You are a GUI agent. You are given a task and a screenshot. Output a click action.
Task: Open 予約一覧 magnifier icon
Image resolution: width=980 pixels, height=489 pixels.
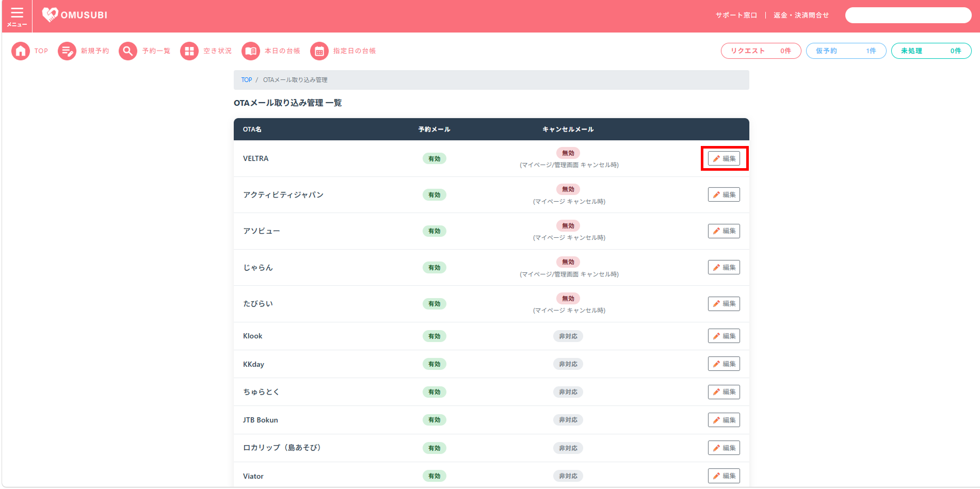click(x=128, y=51)
